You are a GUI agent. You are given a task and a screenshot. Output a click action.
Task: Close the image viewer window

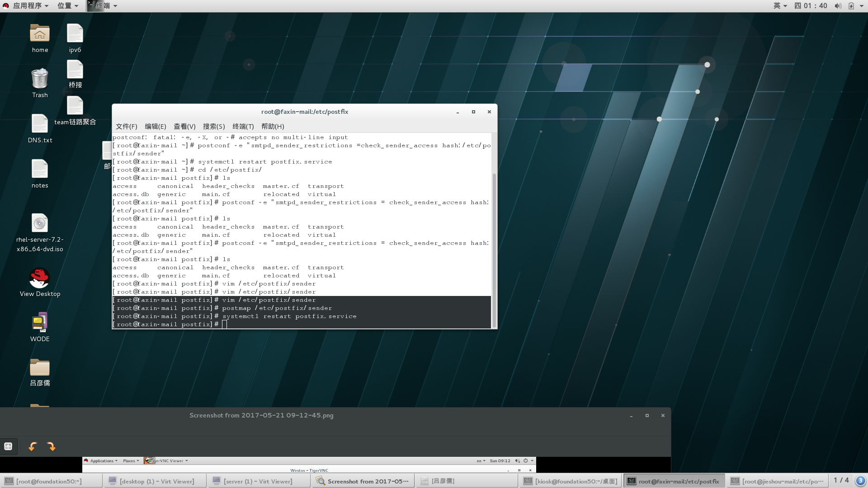663,415
